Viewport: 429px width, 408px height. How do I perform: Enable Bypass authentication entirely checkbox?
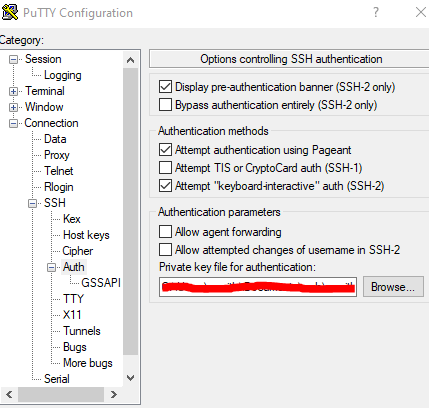click(165, 105)
